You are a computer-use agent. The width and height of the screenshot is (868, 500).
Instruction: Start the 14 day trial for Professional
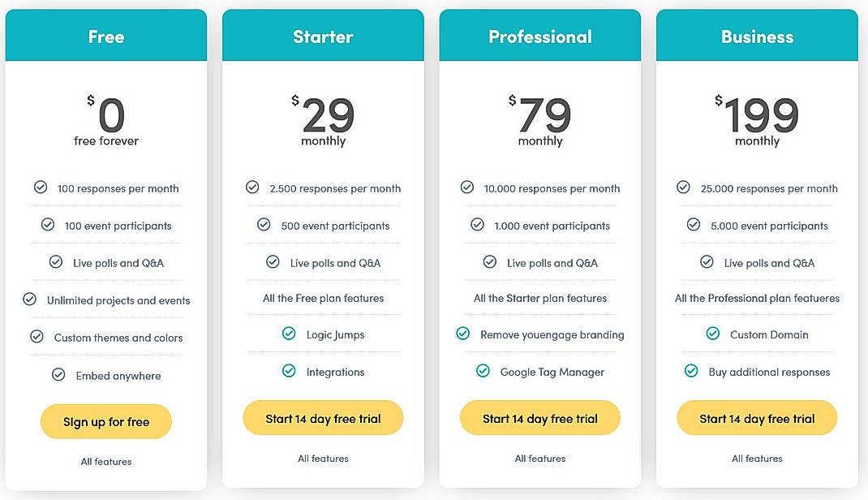tap(540, 417)
